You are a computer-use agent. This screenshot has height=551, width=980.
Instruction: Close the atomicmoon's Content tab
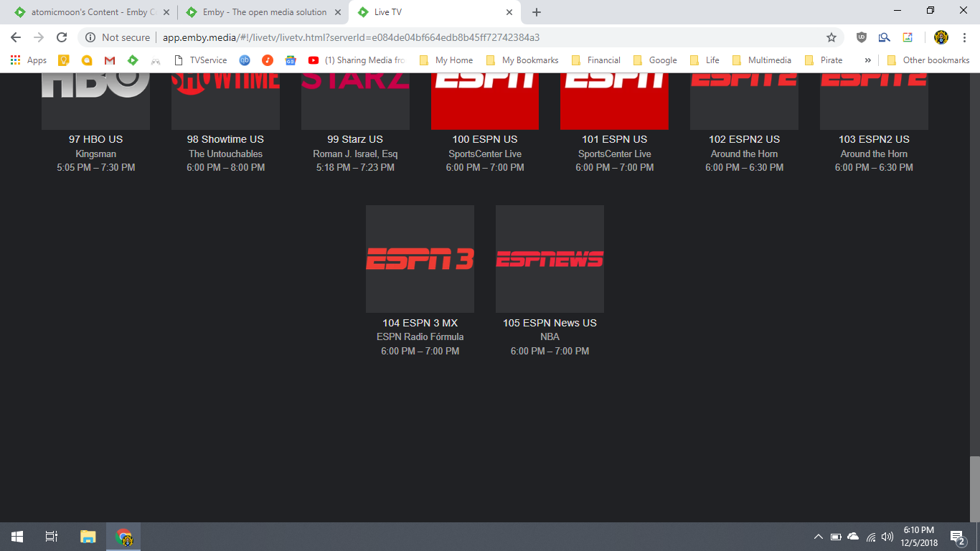click(166, 12)
